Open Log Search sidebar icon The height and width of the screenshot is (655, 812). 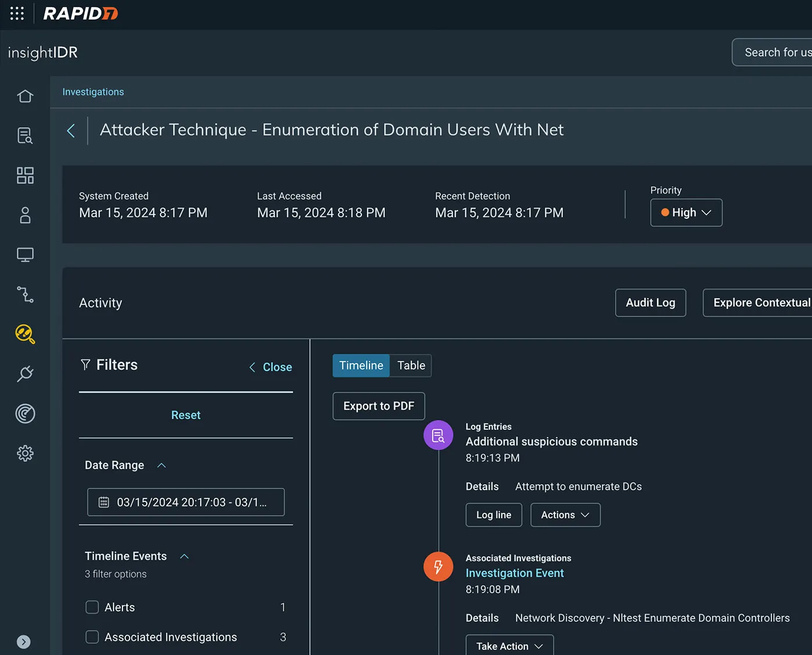tap(25, 135)
